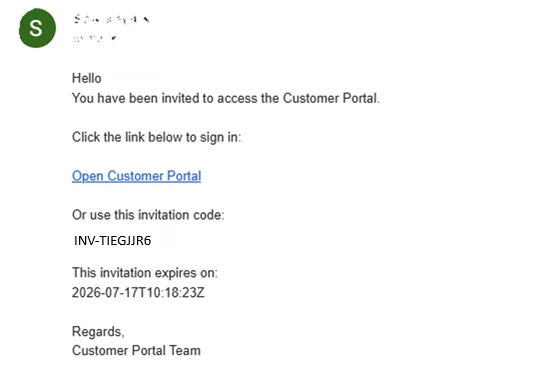Open the Open Customer Portal link
This screenshot has height=389, width=558.
136,176
